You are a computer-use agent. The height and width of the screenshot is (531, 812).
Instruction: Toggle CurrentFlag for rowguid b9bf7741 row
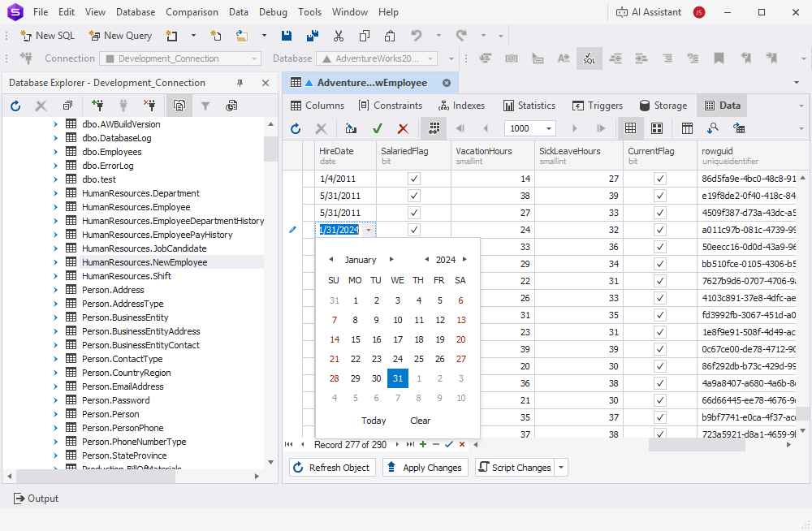[x=659, y=417]
